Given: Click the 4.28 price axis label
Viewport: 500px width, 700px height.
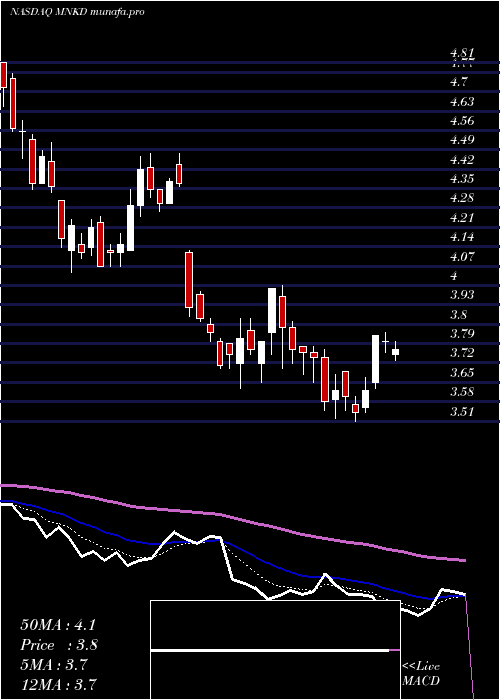Looking at the screenshot, I should pyautogui.click(x=462, y=198).
